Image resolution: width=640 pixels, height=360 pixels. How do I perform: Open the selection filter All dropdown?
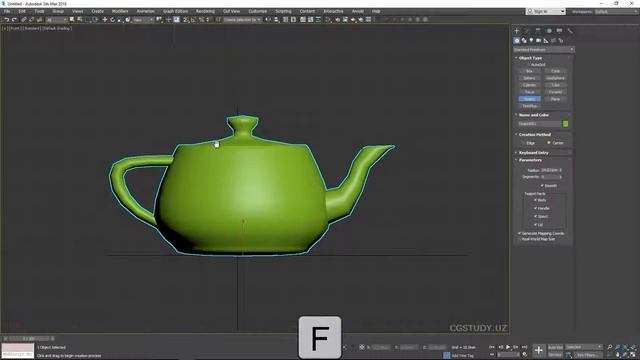tap(56, 20)
